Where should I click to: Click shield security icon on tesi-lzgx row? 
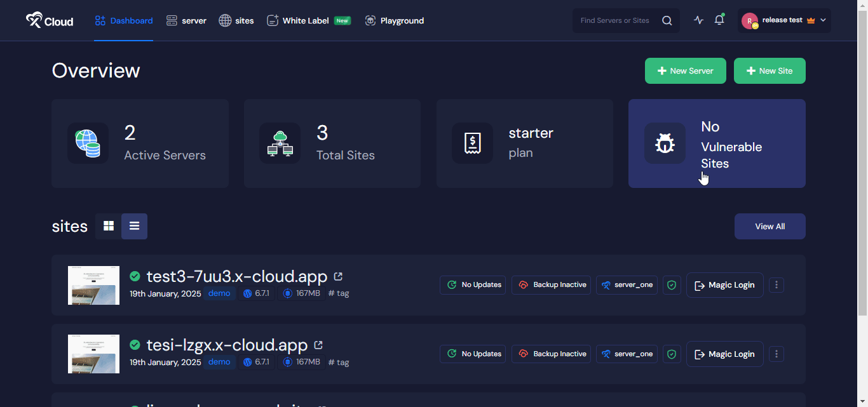tap(672, 354)
